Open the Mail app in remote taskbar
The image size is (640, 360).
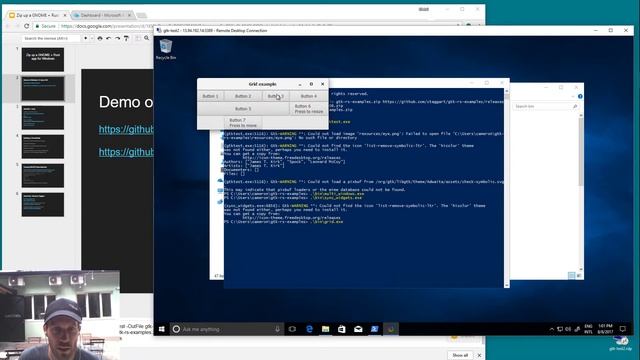pyautogui.click(x=358, y=329)
